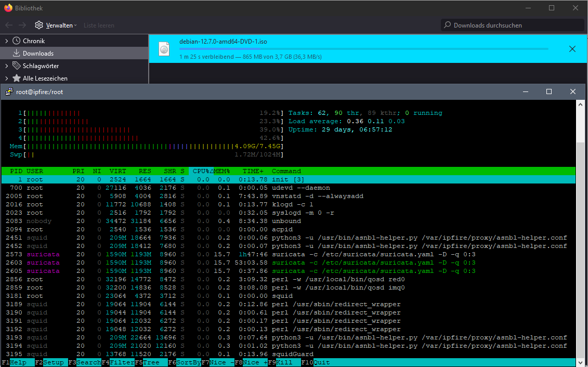
Task: Expand the Chronik tree node
Action: tap(6, 41)
